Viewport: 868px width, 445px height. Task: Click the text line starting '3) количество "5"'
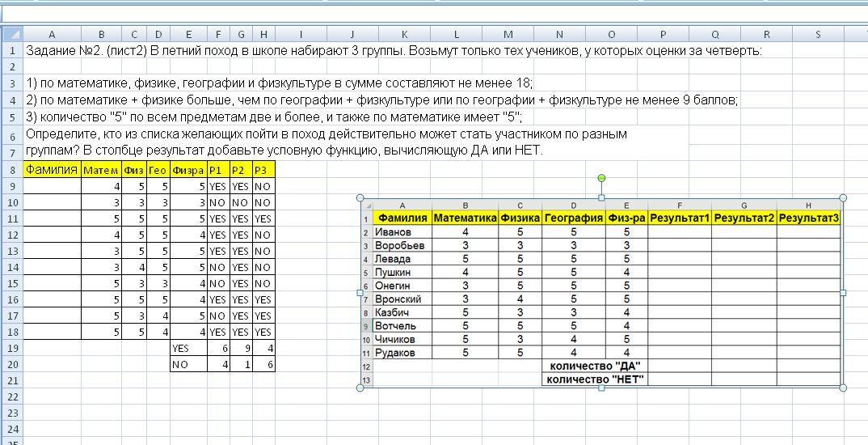[x=273, y=117]
